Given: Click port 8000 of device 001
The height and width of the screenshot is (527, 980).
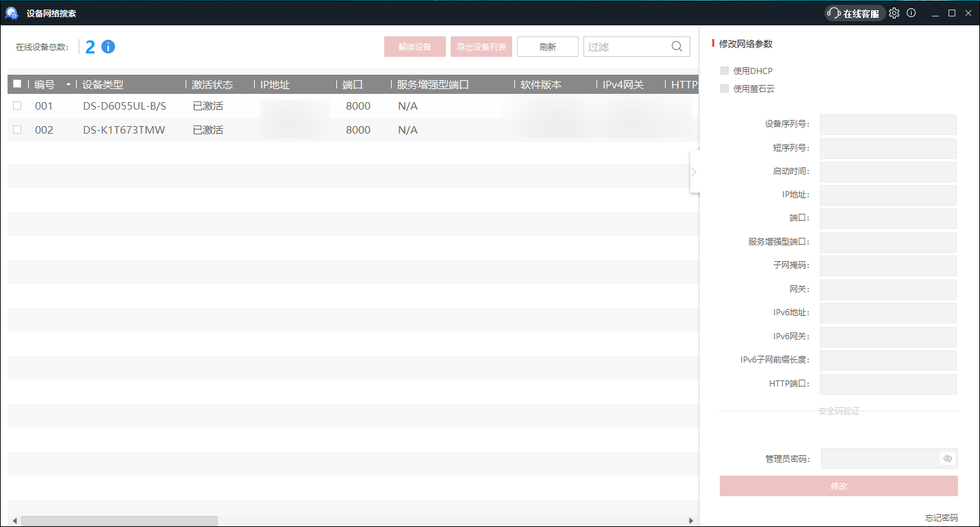Looking at the screenshot, I should (358, 106).
